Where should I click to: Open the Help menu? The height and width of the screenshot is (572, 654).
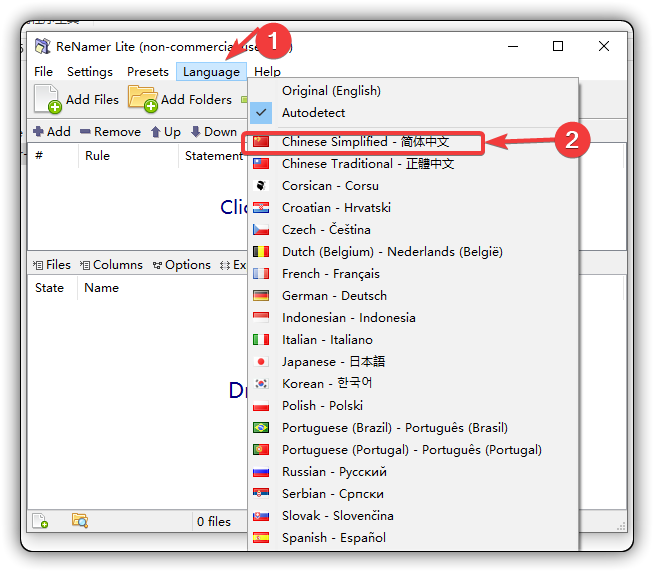[x=267, y=72]
